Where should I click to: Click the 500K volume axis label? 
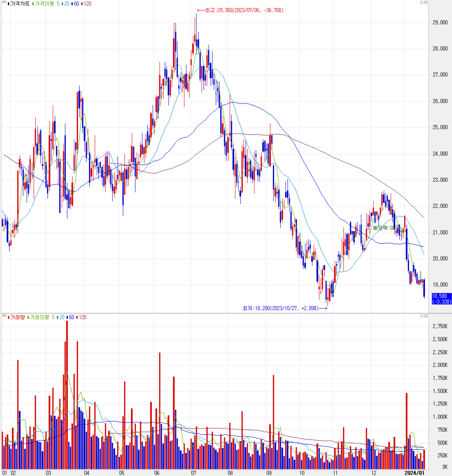442,443
